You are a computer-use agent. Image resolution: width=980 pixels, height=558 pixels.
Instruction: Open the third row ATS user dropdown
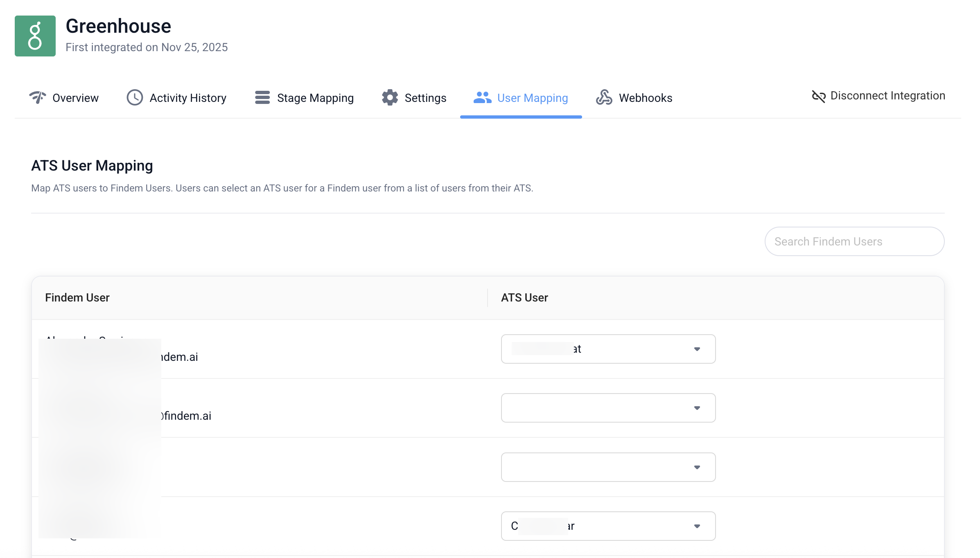(608, 467)
